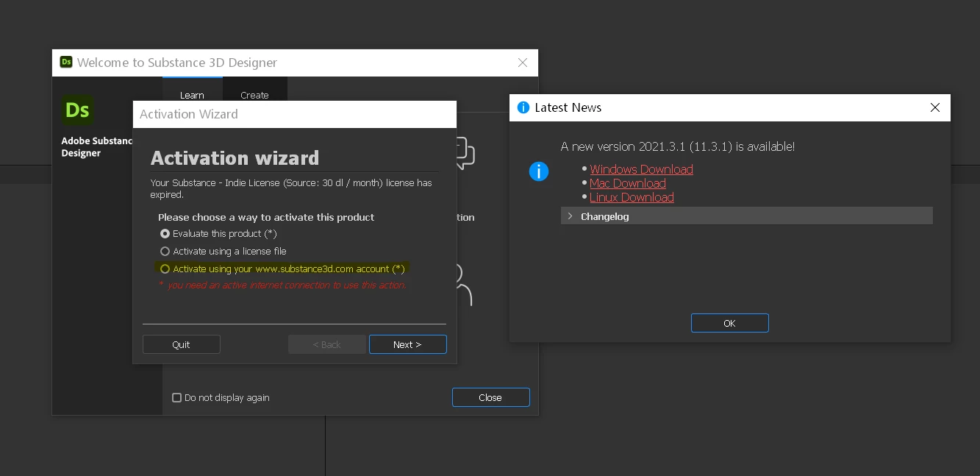This screenshot has width=980, height=476.
Task: Click Adobe Substance Designer sidebar label
Action: pyautogui.click(x=96, y=146)
